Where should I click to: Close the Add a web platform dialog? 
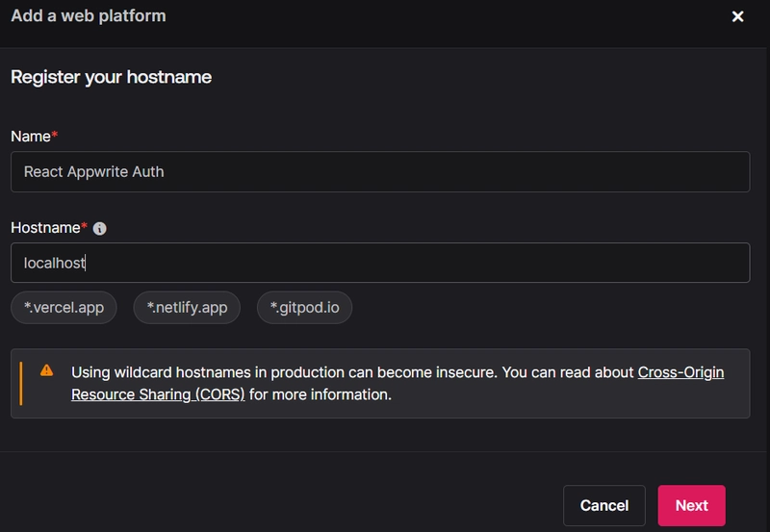(x=737, y=16)
